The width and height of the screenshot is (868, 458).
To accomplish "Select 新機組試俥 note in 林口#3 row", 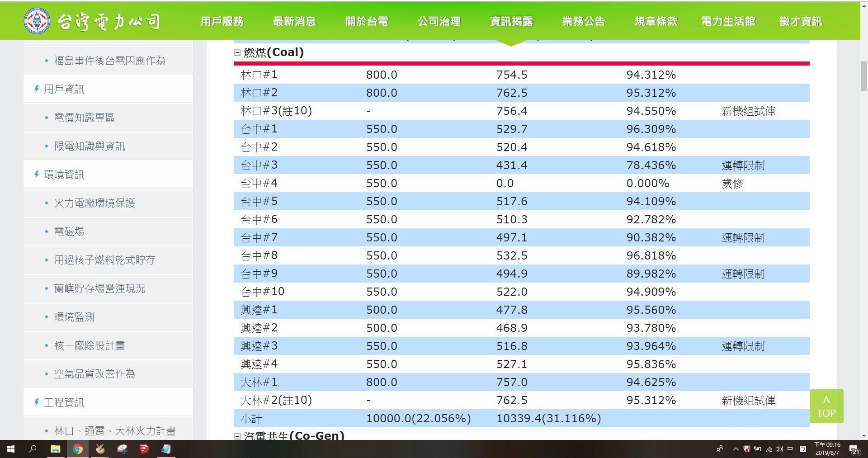I will [749, 111].
